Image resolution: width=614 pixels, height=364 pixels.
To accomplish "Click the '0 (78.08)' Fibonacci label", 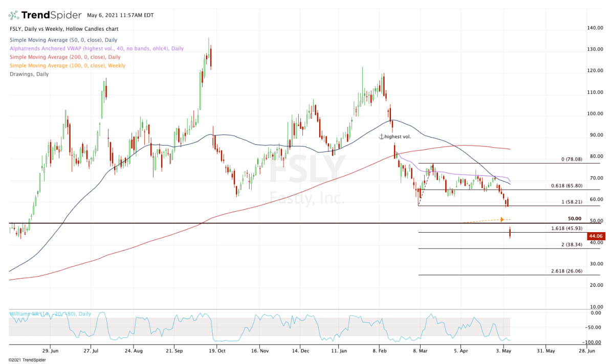I will (572, 160).
